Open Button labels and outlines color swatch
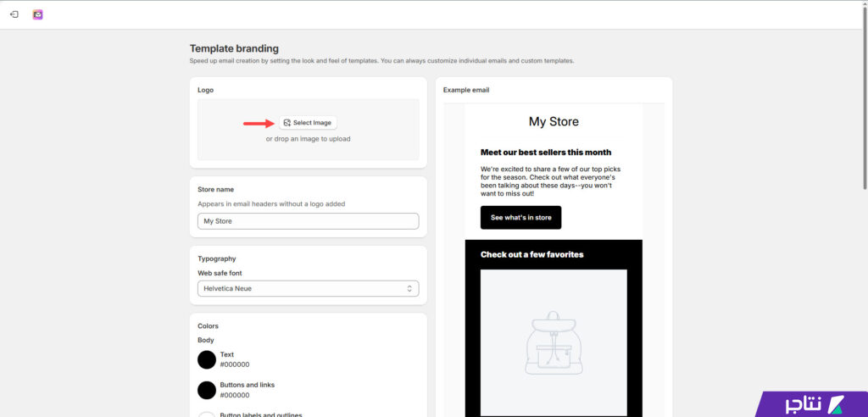This screenshot has width=868, height=417. click(207, 414)
